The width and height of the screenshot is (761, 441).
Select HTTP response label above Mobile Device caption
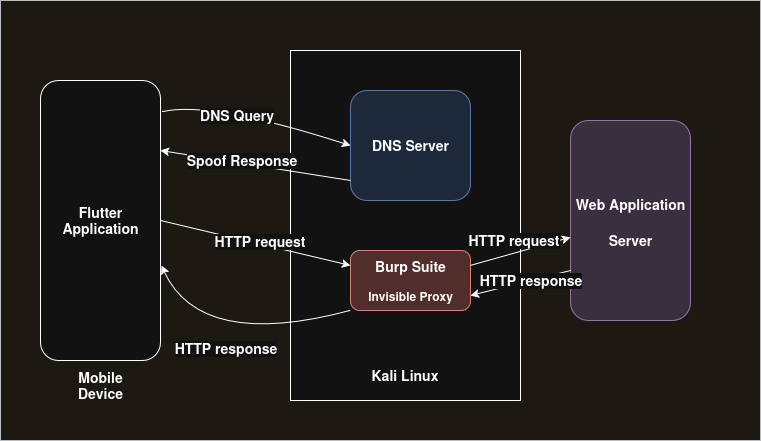[226, 349]
